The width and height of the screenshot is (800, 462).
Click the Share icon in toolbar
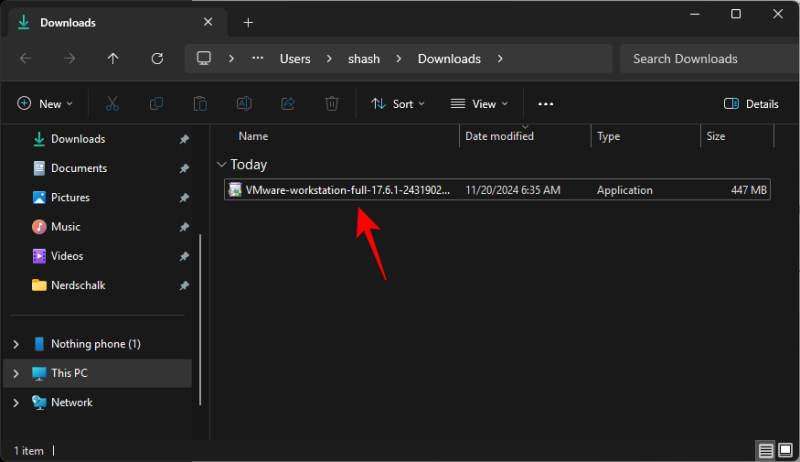click(x=288, y=103)
